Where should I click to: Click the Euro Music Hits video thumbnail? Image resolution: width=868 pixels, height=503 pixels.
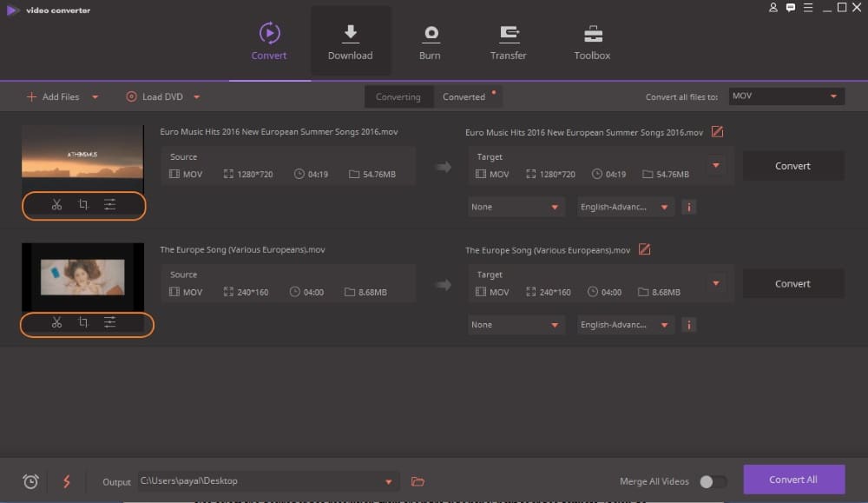(82, 157)
